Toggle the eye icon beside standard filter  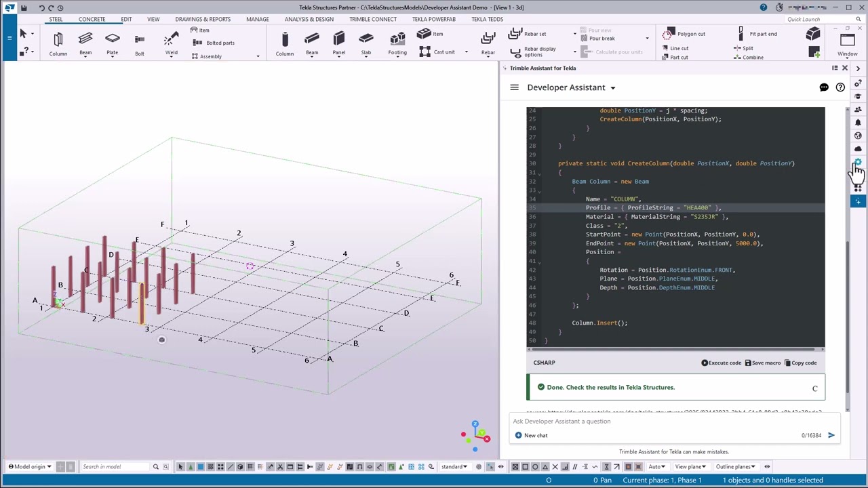coord(500,466)
